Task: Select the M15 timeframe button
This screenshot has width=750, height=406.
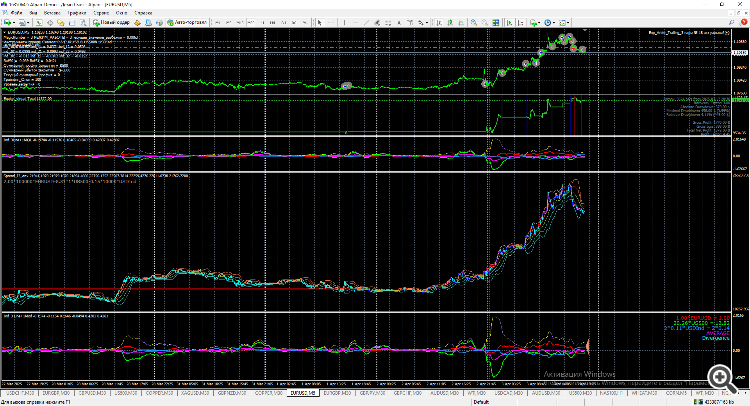Action: tap(240, 22)
